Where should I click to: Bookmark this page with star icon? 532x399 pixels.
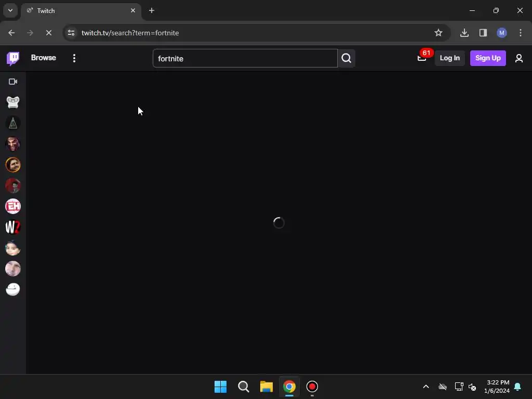pyautogui.click(x=438, y=33)
